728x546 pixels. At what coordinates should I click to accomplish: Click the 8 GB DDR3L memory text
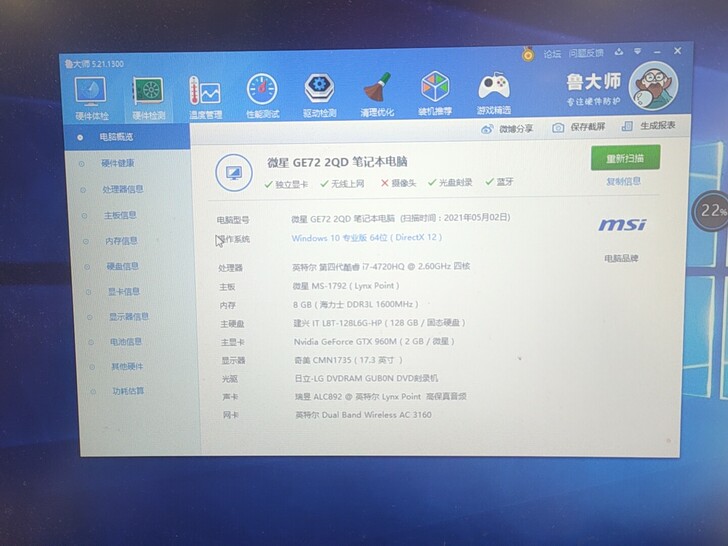[x=356, y=305]
